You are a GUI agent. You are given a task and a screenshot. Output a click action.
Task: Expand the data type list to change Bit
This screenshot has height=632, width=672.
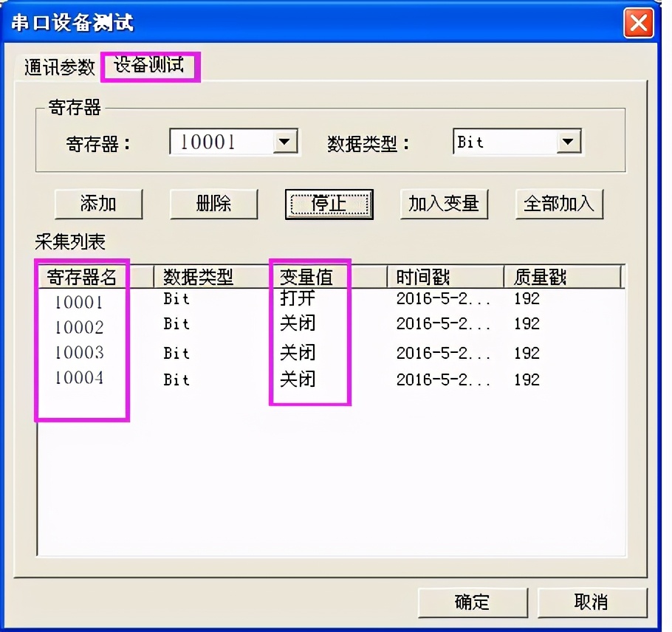pos(569,142)
